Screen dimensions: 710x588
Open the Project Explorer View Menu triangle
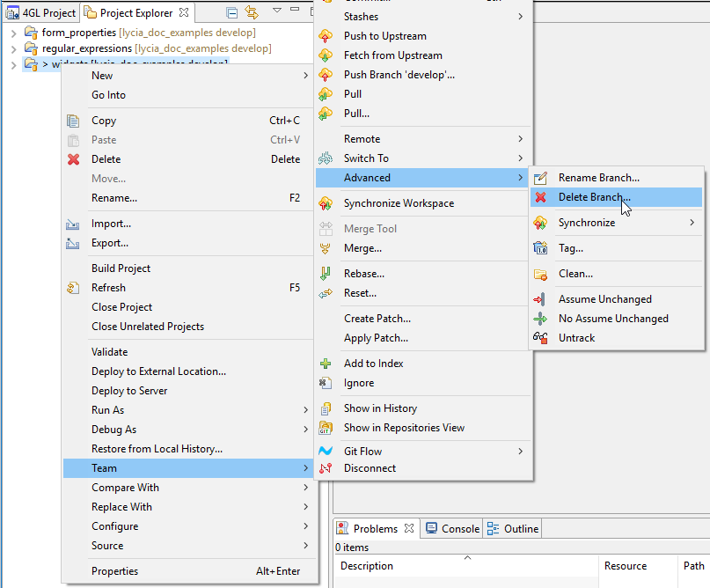276,11
